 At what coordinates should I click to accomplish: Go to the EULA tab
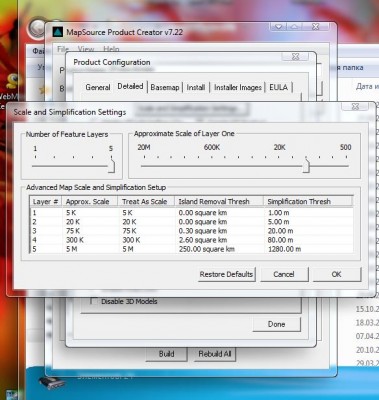[x=278, y=87]
